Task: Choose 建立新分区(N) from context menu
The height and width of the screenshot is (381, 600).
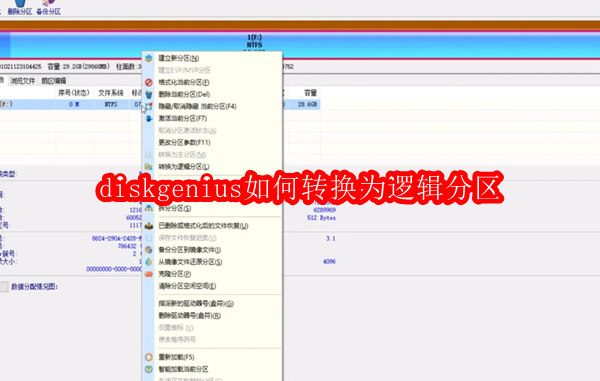Action: point(179,58)
